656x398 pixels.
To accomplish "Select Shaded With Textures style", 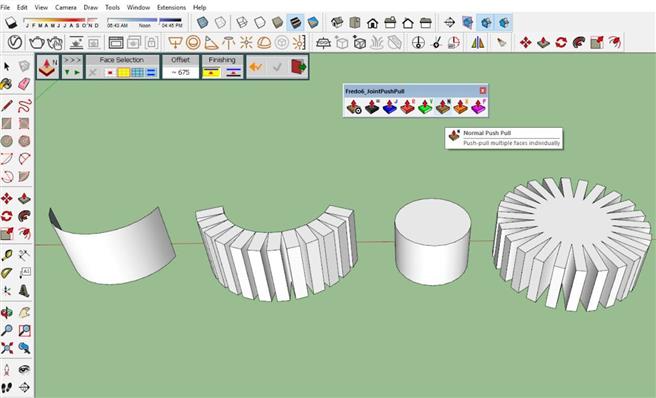I will pos(295,22).
